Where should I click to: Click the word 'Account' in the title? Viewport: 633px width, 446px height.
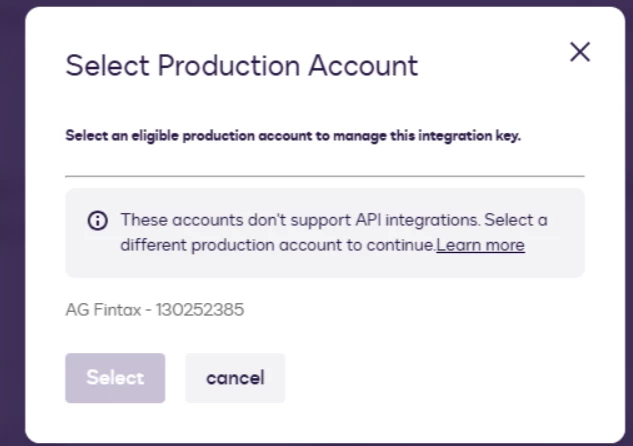[363, 65]
